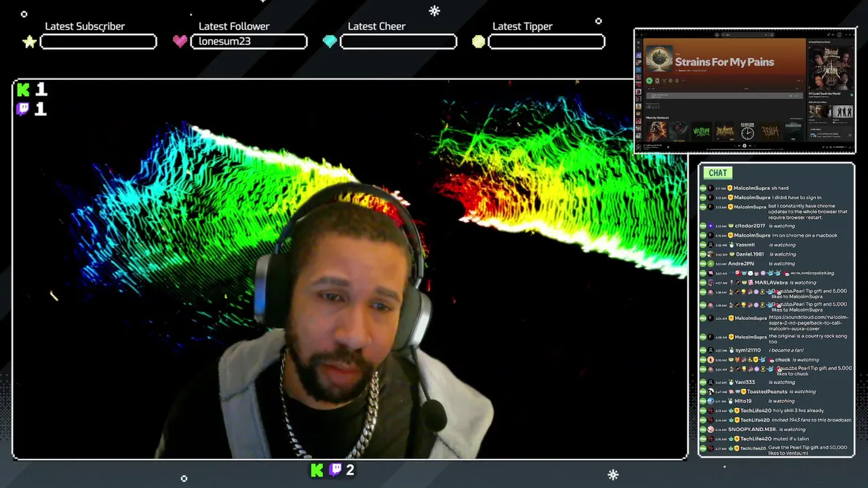Click the 'sh hard' chat message

click(780, 188)
